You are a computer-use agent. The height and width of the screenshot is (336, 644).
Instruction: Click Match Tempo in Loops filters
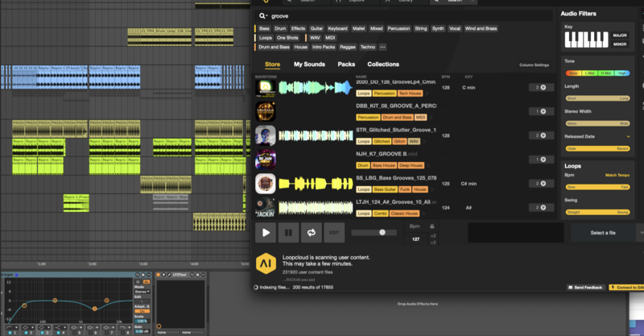pos(617,175)
